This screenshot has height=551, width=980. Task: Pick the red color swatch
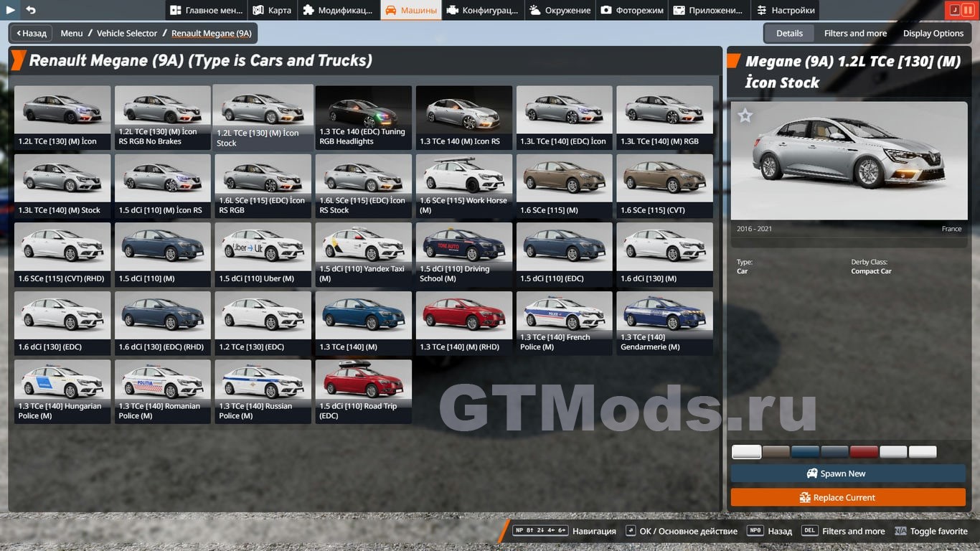click(x=864, y=452)
